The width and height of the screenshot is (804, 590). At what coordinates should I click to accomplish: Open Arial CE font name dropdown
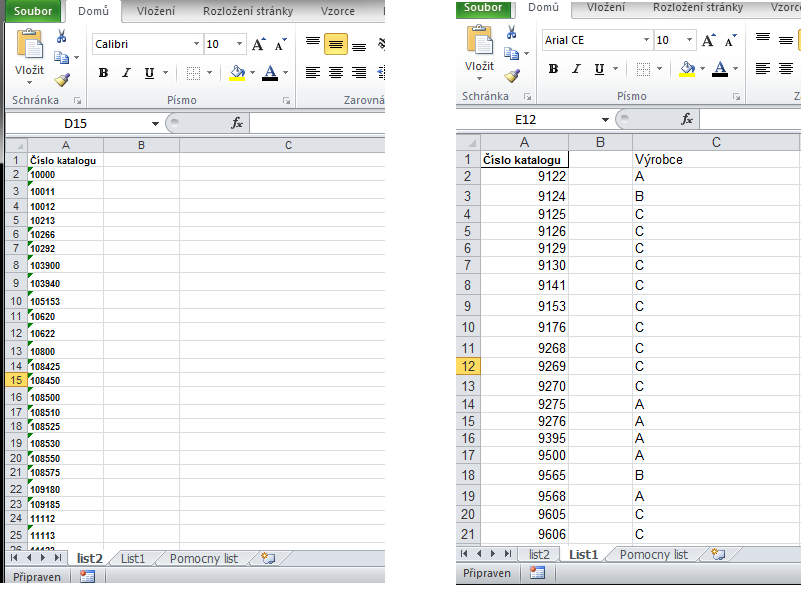[647, 40]
